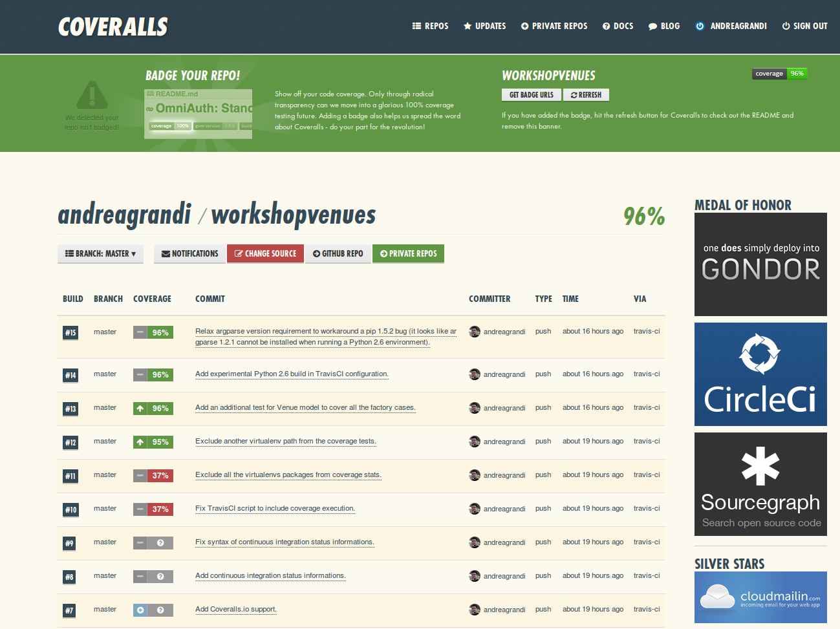Open 'Exclude all the virtualenvs packages' commit
Image resolution: width=840 pixels, height=629 pixels.
288,475
